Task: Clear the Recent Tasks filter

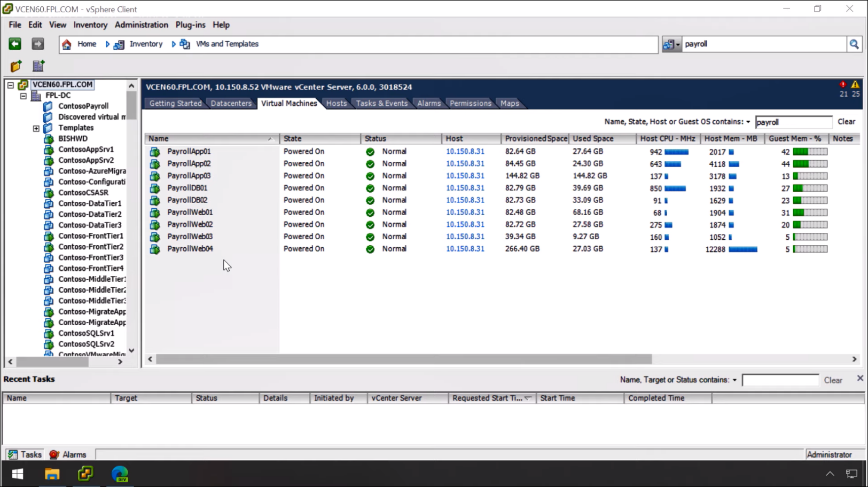Action: tap(833, 380)
